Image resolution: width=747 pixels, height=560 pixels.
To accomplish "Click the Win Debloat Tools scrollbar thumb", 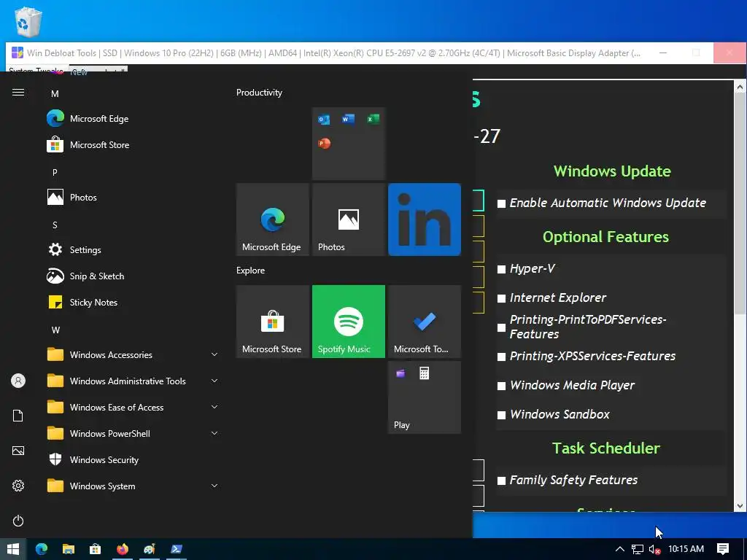I will point(740,203).
